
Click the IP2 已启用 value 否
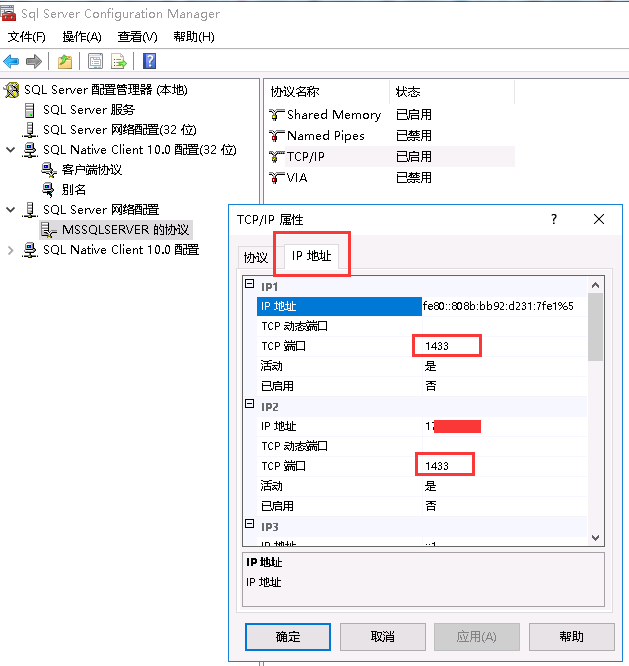coord(430,506)
